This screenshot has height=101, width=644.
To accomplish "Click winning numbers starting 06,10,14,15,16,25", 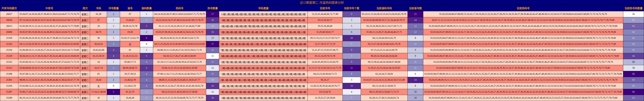I will (x=49, y=98).
